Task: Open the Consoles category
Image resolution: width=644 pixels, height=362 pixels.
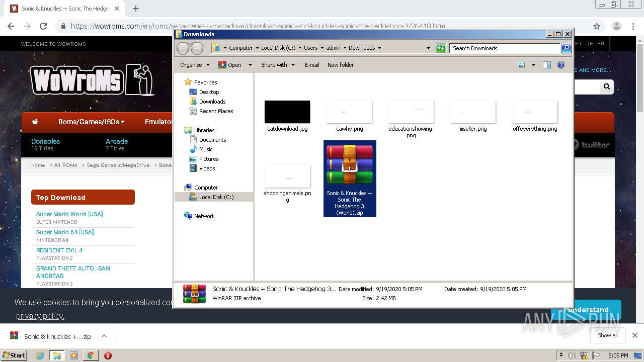Action: (x=45, y=141)
